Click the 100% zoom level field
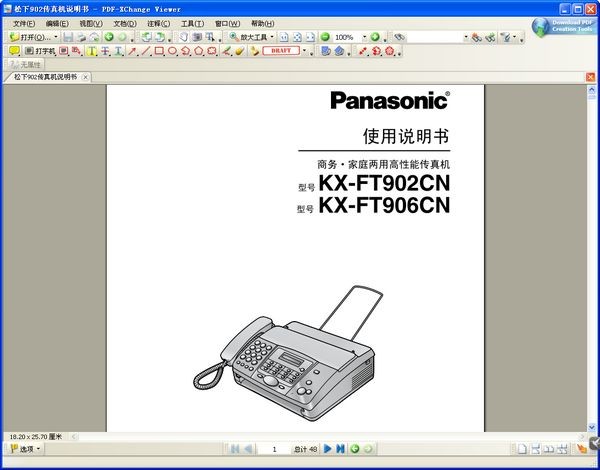 coord(347,38)
